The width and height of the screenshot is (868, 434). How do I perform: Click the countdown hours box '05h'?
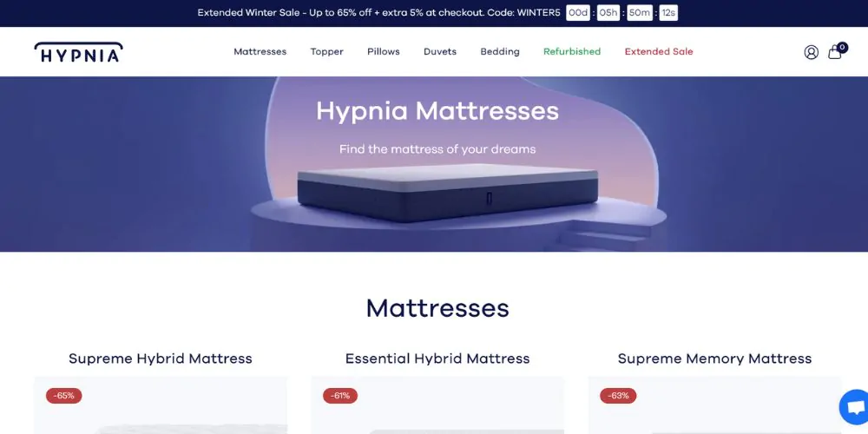click(608, 13)
